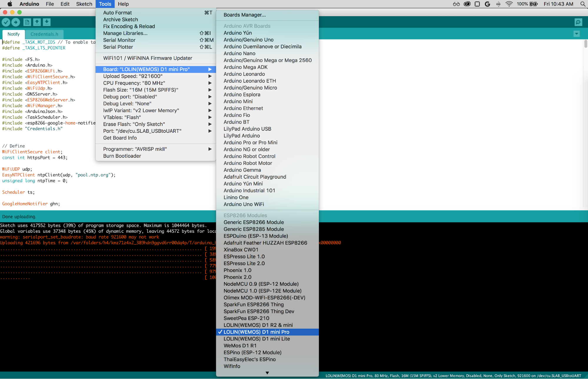Click the New sketch file icon
Viewport: 588px width, 379px height.
click(x=27, y=22)
